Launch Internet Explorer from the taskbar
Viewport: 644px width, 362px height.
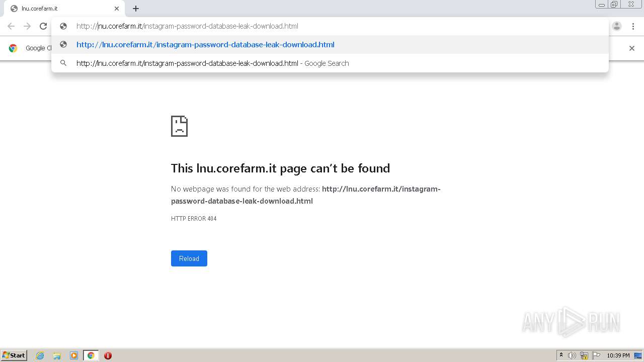coord(40,355)
